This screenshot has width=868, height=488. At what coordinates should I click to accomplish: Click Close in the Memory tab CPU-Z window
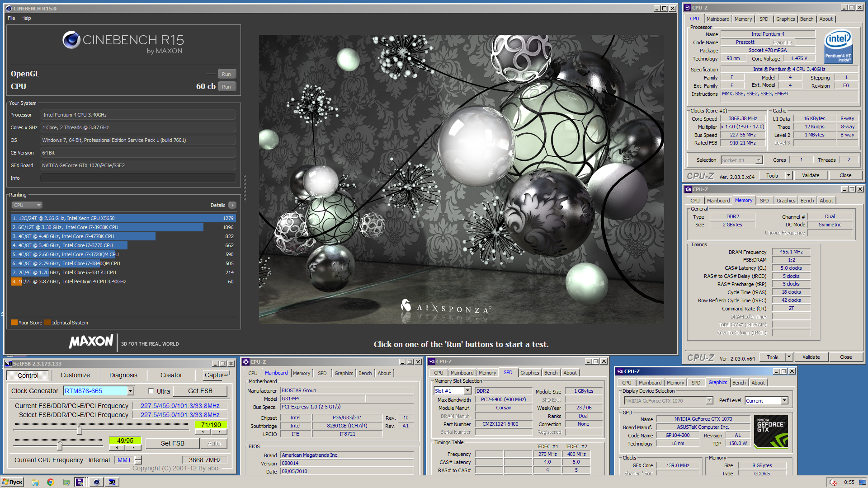tap(846, 357)
